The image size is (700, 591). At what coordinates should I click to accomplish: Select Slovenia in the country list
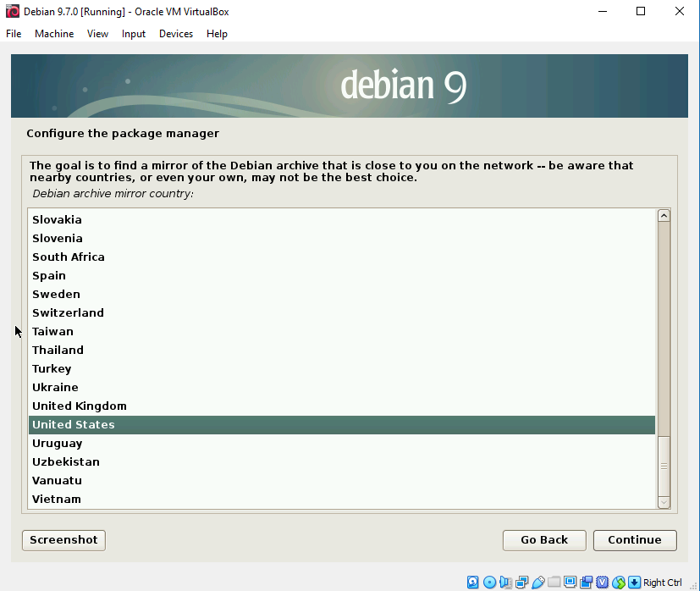(x=342, y=239)
